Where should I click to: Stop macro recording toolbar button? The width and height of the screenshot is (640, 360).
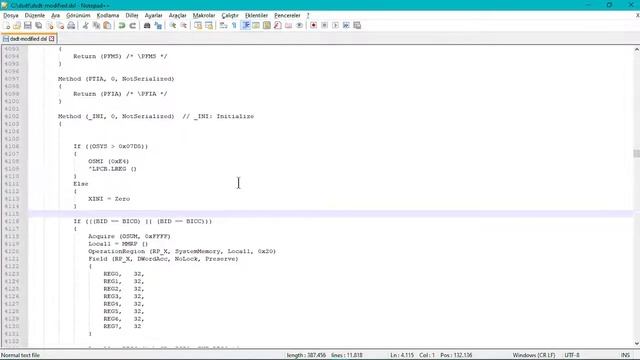(324, 25)
